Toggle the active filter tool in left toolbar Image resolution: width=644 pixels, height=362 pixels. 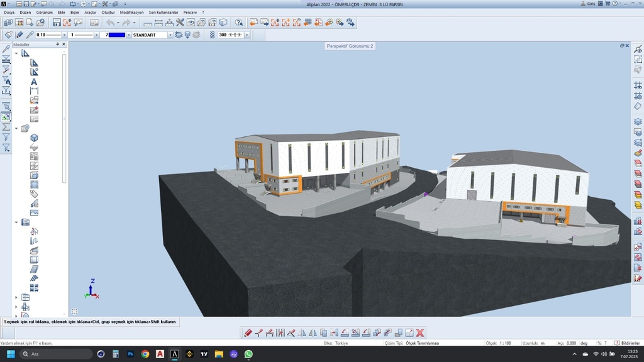pyautogui.click(x=6, y=117)
